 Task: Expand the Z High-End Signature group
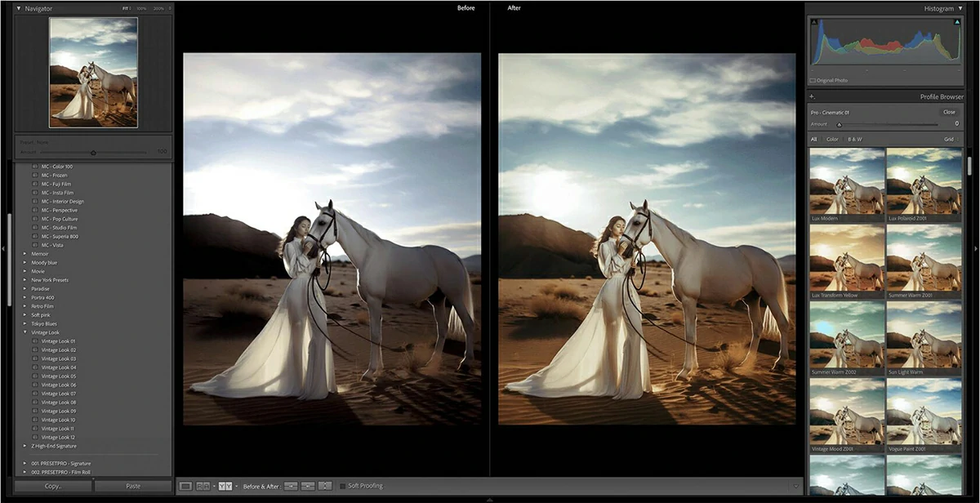24,446
